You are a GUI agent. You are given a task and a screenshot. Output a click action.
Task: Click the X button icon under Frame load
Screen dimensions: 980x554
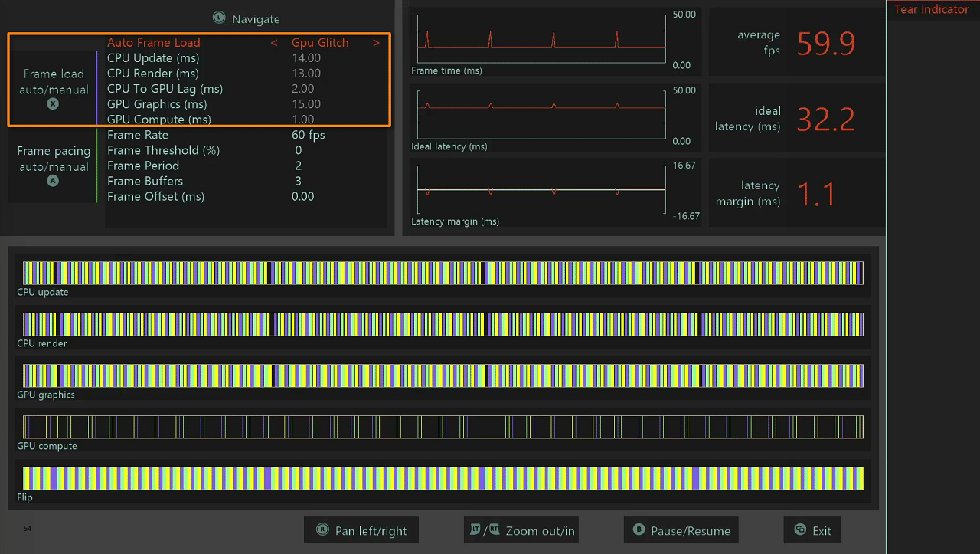(53, 104)
